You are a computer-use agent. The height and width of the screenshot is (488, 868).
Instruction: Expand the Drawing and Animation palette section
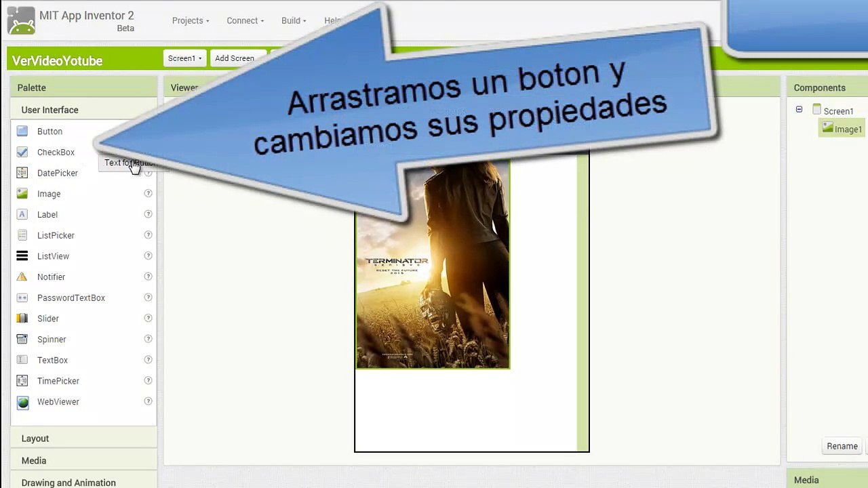pos(83,483)
